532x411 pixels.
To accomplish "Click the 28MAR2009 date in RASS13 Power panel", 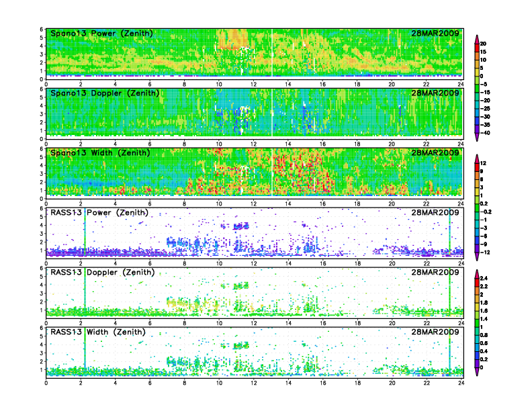I will (435, 212).
